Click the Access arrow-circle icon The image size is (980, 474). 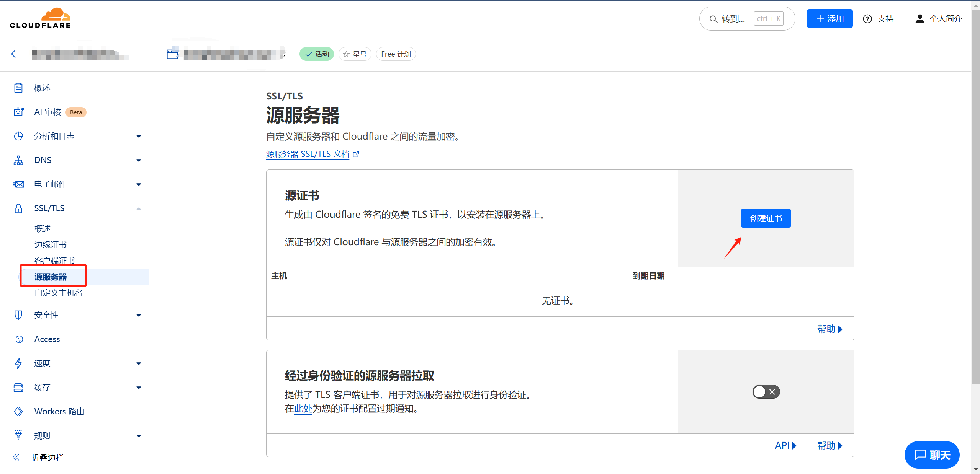[18, 339]
